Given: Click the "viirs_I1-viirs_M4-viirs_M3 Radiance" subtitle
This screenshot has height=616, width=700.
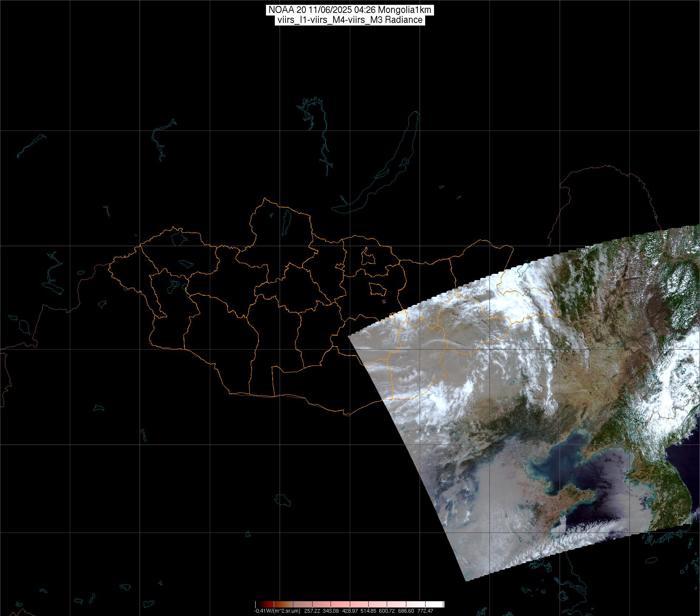Looking at the screenshot, I should pos(349,20).
